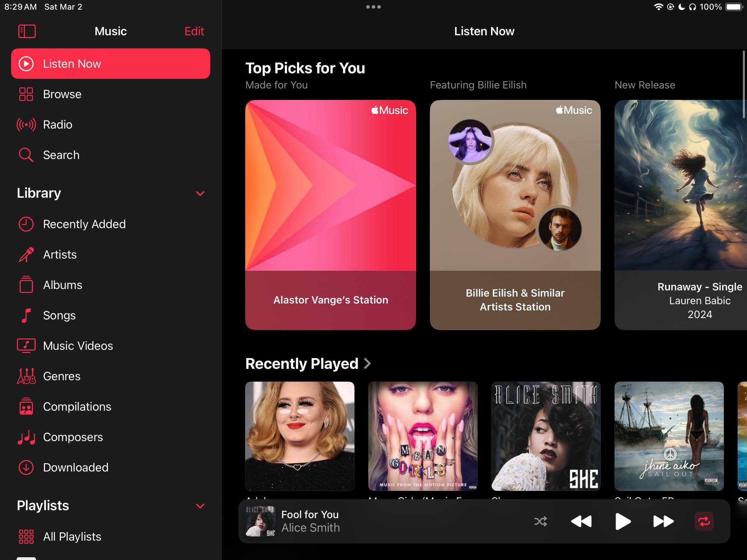Show Downloaded music

coord(75,467)
